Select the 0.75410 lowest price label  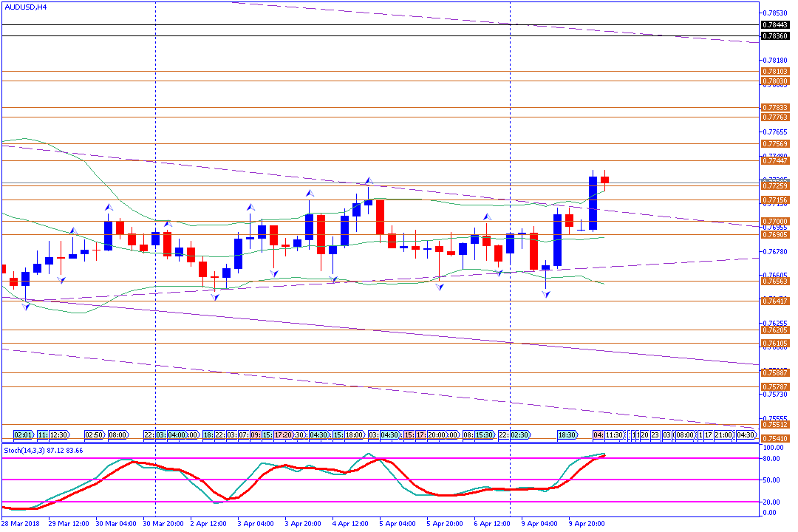774,438
